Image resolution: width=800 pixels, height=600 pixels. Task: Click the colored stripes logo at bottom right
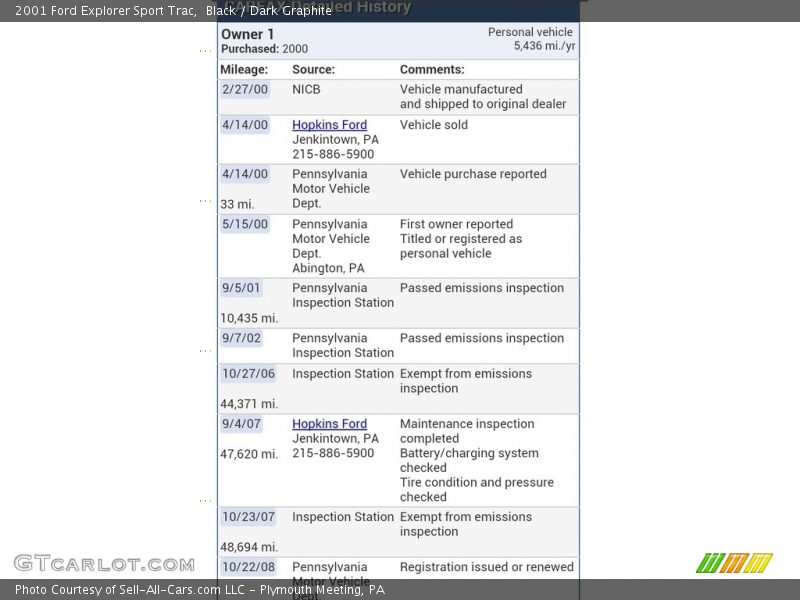tap(734, 563)
